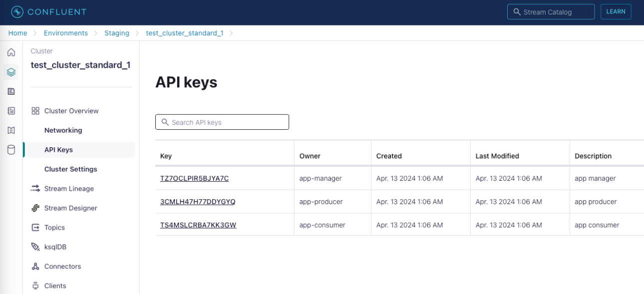The image size is (644, 294).
Task: Open Cluster Settings menu item
Action: pos(70,169)
